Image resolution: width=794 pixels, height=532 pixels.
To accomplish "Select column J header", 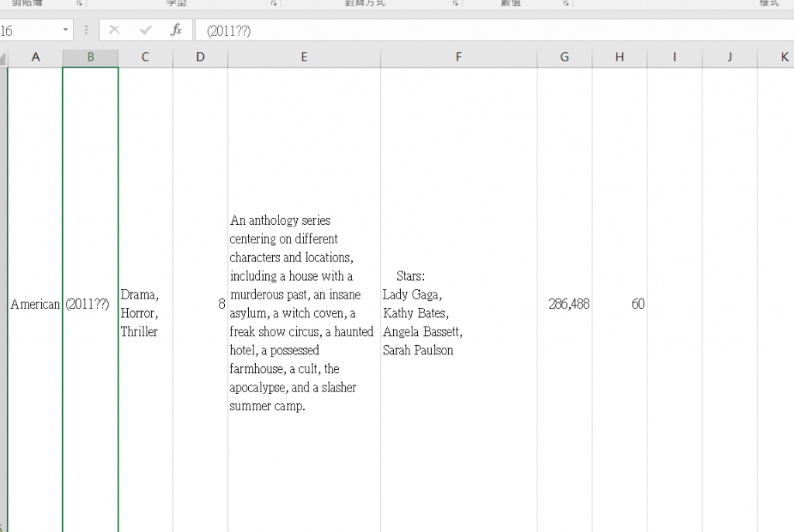I will tap(730, 57).
